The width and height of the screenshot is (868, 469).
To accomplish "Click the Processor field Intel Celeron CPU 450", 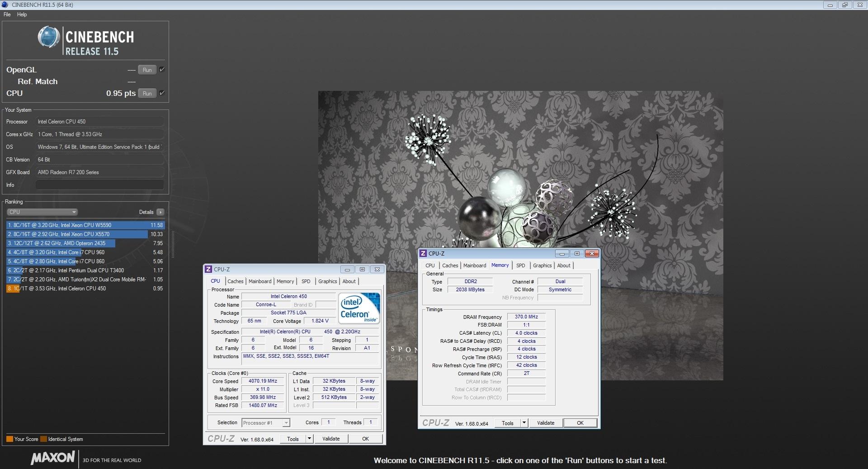I will click(99, 122).
